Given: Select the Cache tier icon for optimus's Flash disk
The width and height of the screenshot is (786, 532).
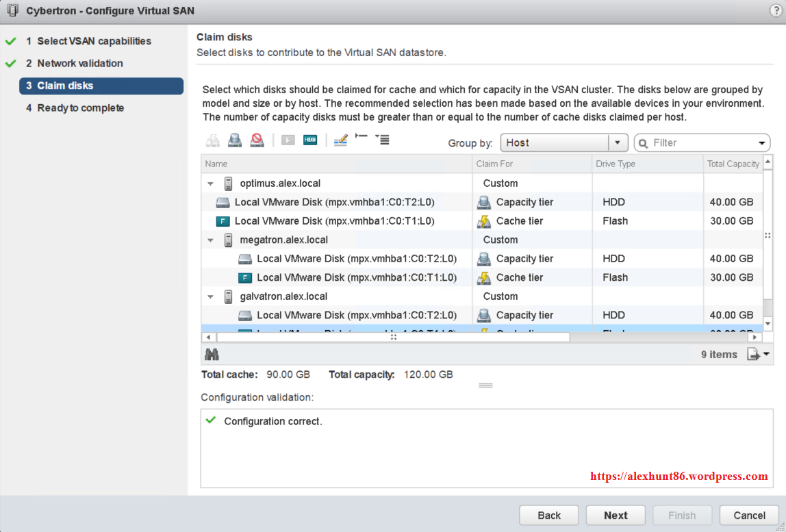Looking at the screenshot, I should pyautogui.click(x=483, y=220).
